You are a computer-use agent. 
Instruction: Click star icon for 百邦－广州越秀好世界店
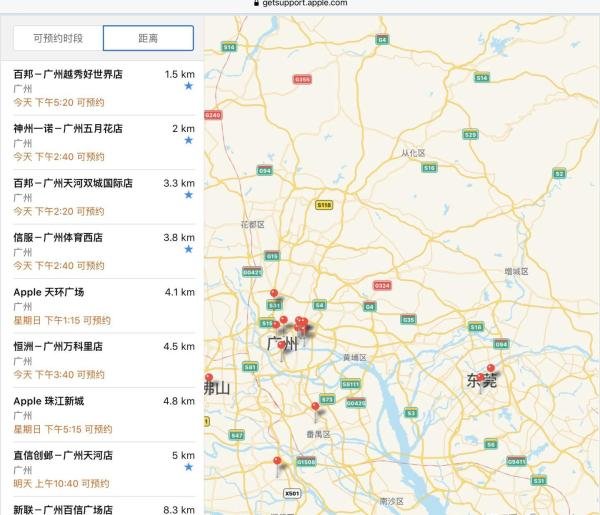pyautogui.click(x=189, y=86)
